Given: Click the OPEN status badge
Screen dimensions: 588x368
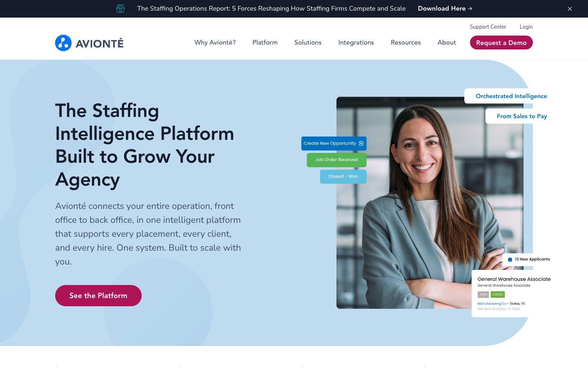Looking at the screenshot, I should 483,294.
